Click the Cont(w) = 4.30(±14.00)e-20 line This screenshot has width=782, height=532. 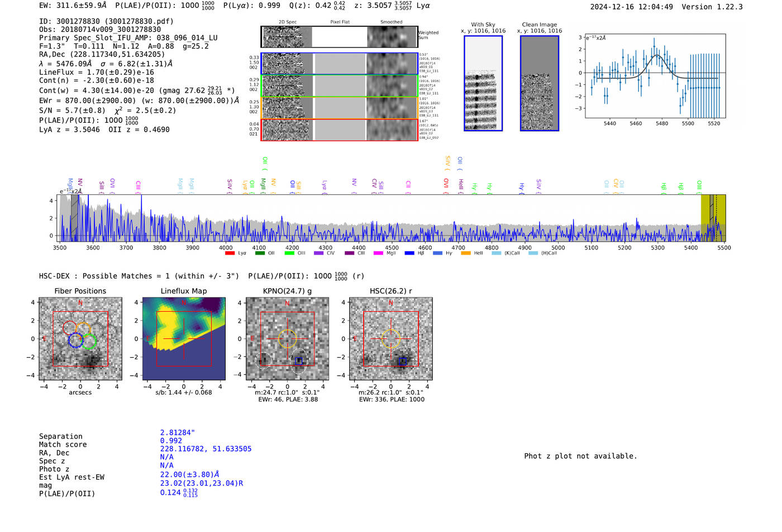137,90
